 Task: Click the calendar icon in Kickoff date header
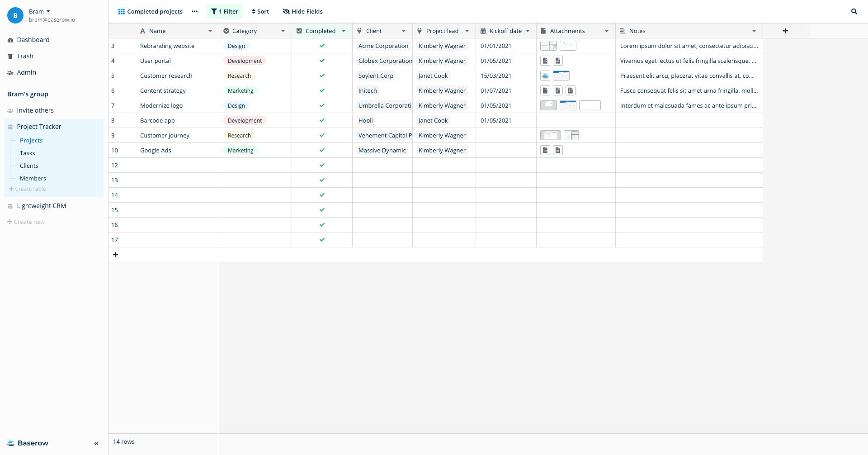click(x=483, y=30)
